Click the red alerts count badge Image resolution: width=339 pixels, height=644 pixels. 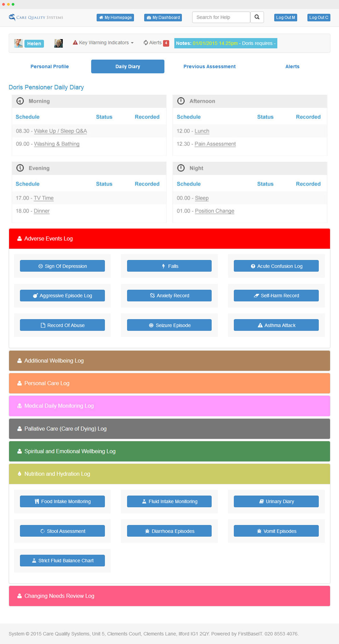[166, 43]
